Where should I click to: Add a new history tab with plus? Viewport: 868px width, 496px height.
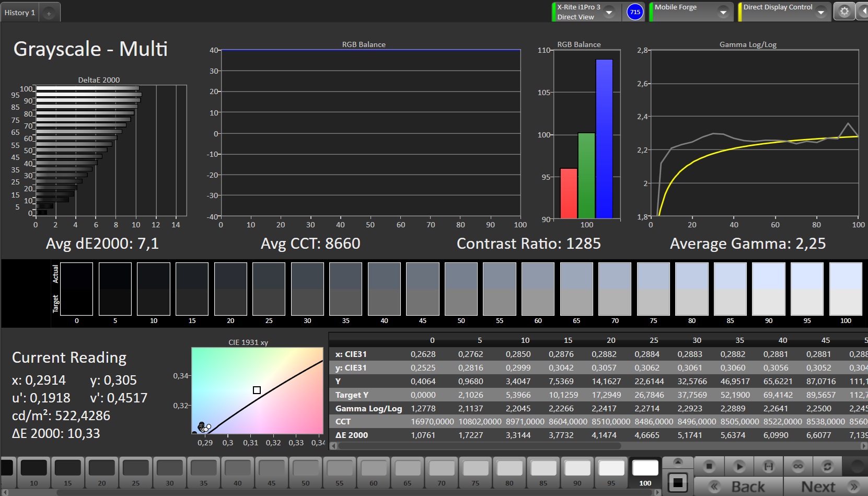tap(49, 13)
